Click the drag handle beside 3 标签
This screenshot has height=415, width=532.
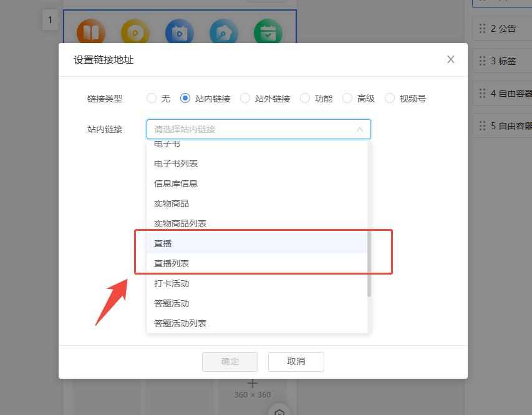(482, 61)
